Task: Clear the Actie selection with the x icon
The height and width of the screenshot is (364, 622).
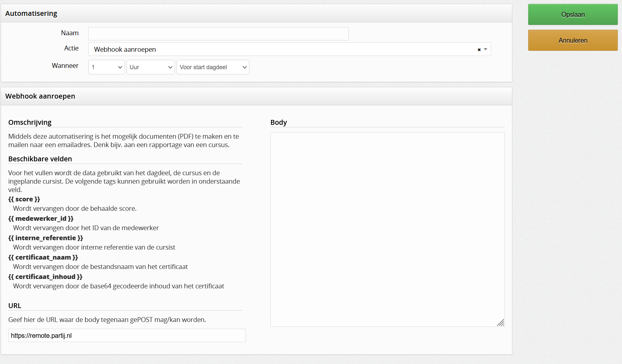Action: point(479,50)
